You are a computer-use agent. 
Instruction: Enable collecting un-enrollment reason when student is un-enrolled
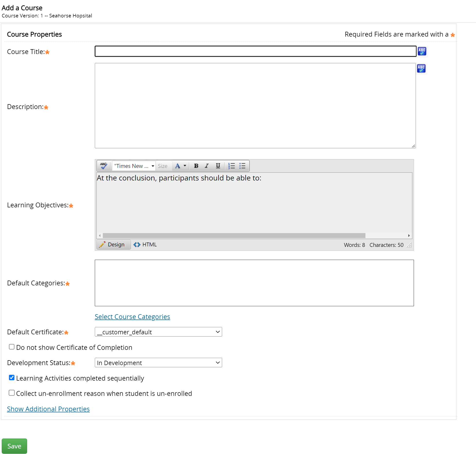[11, 393]
